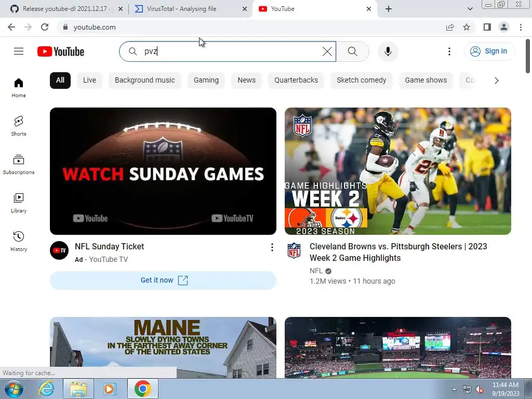This screenshot has width=532, height=399.
Task: Open a new browser tab
Action: [x=389, y=9]
